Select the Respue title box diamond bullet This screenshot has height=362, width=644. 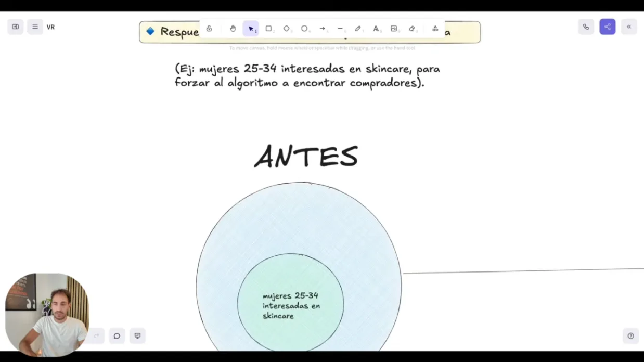click(x=150, y=31)
